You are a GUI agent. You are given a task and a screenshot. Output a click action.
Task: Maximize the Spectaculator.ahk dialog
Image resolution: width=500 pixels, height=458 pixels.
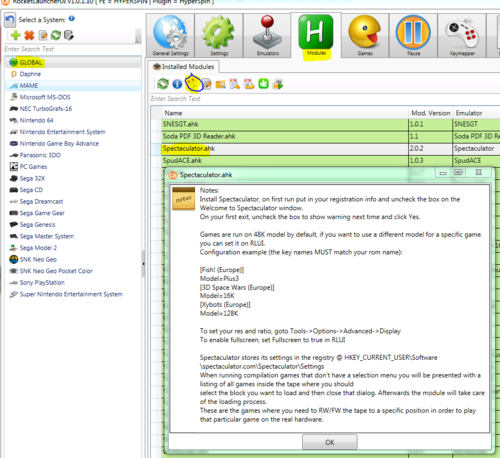pyautogui.click(x=458, y=172)
